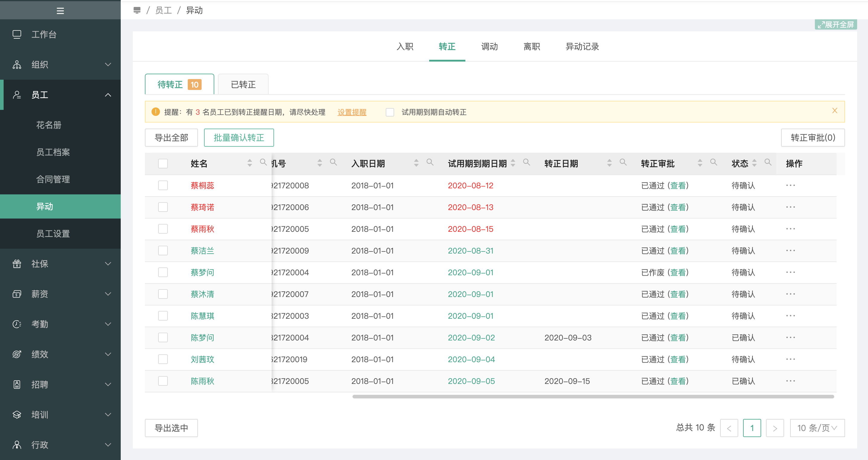Click the 培训 layers icon

[17, 414]
